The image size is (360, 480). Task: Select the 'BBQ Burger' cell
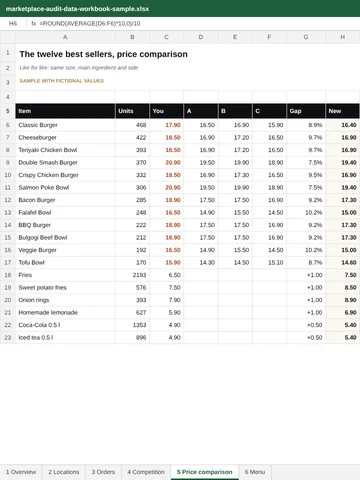[65, 225]
